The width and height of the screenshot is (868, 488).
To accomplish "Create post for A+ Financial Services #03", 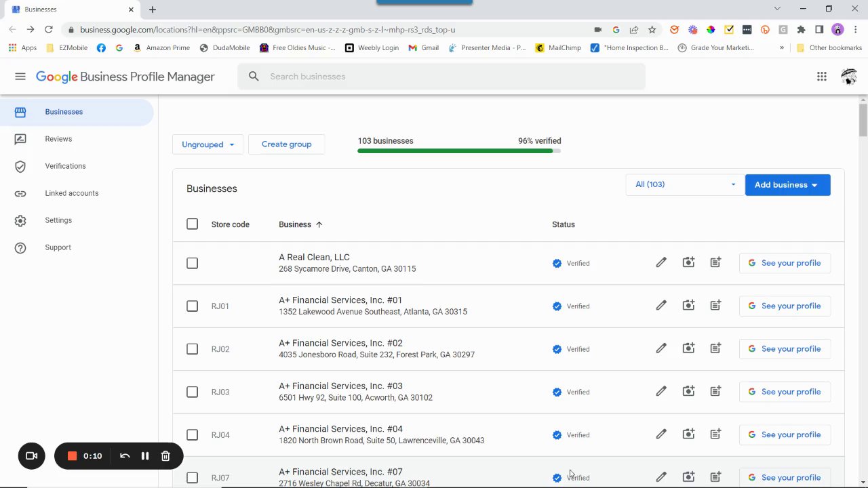I will 715,392.
